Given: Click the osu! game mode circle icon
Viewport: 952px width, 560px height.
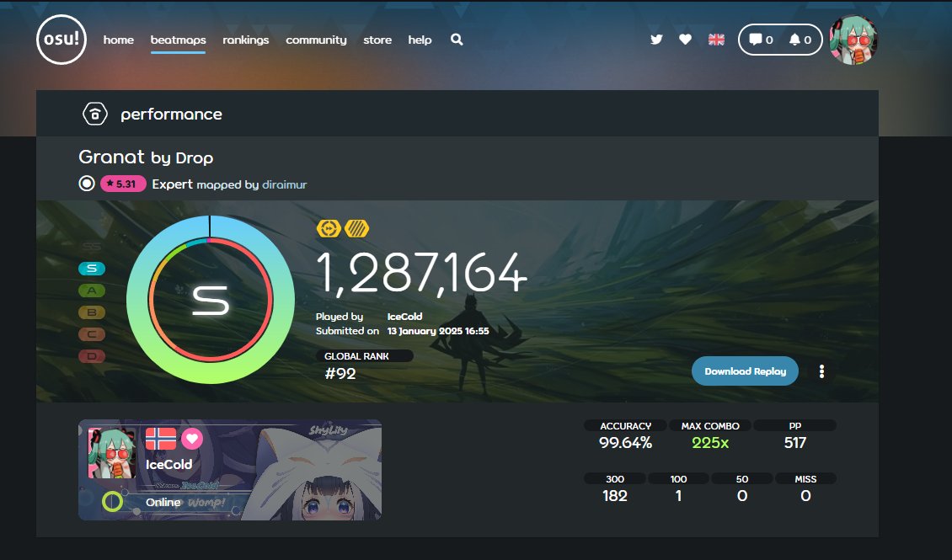Looking at the screenshot, I should 87,184.
